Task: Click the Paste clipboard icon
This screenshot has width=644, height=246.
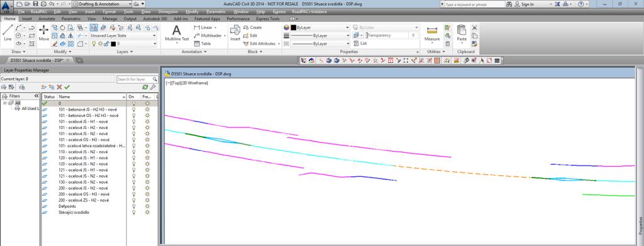Action: (x=462, y=33)
